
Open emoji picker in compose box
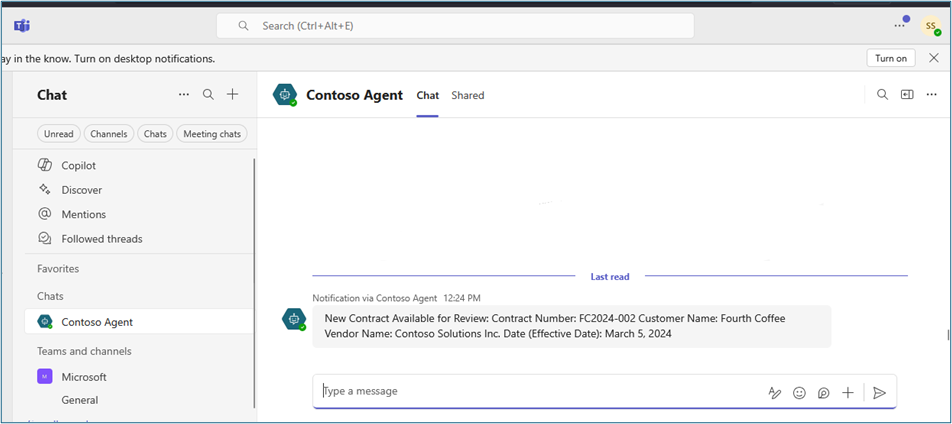[799, 392]
